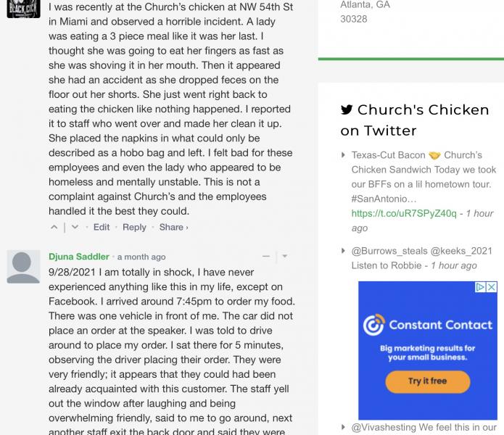Collapse Djuna Saddler's comment thread
The height and width of the screenshot is (435, 504).
[x=266, y=257]
